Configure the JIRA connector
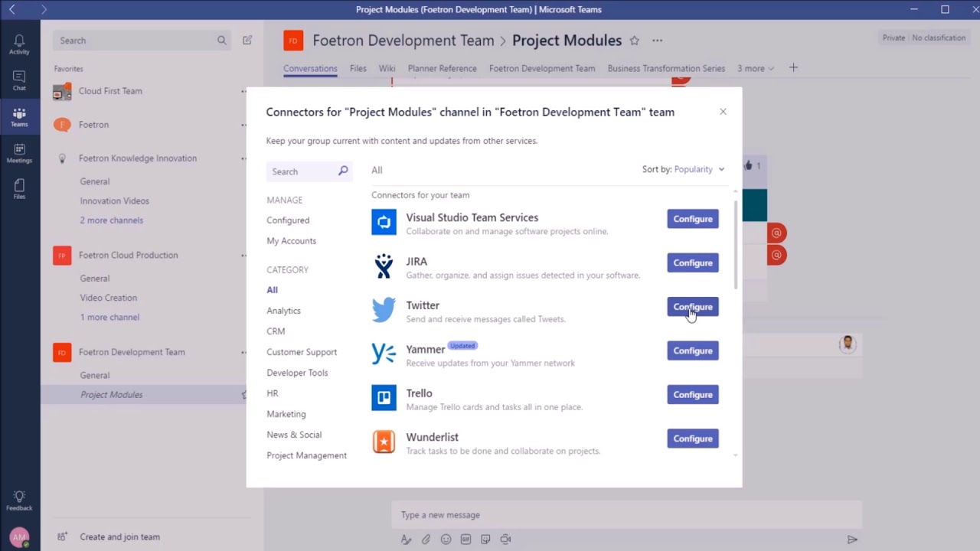 coord(693,262)
